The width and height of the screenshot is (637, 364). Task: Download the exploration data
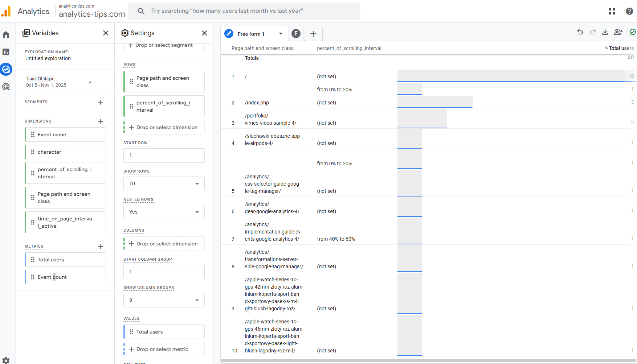pyautogui.click(x=605, y=32)
